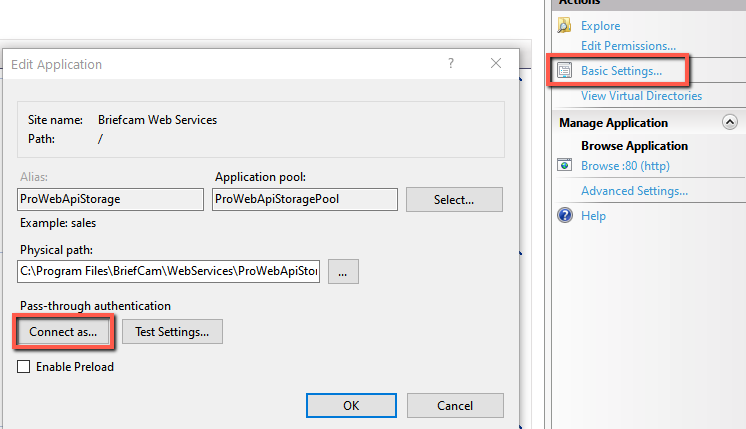
Task: Open View Virtual Directories link
Action: click(x=641, y=96)
